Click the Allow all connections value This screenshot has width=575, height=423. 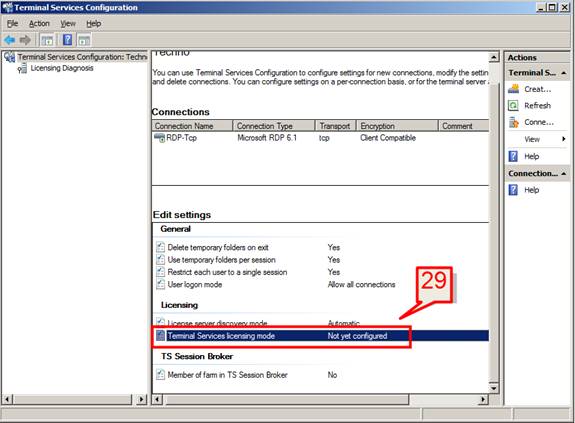coord(362,284)
